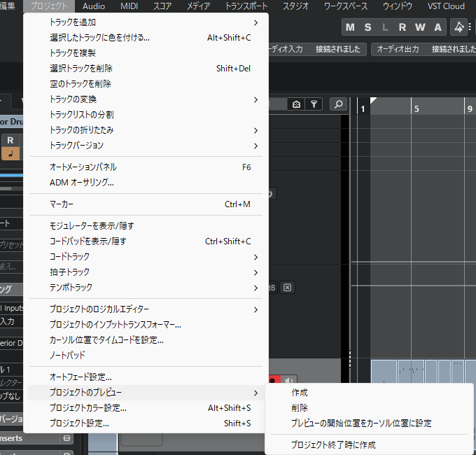The height and width of the screenshot is (455, 476).
Task: Toggle the global Solo (S) state button
Action: pos(367,27)
